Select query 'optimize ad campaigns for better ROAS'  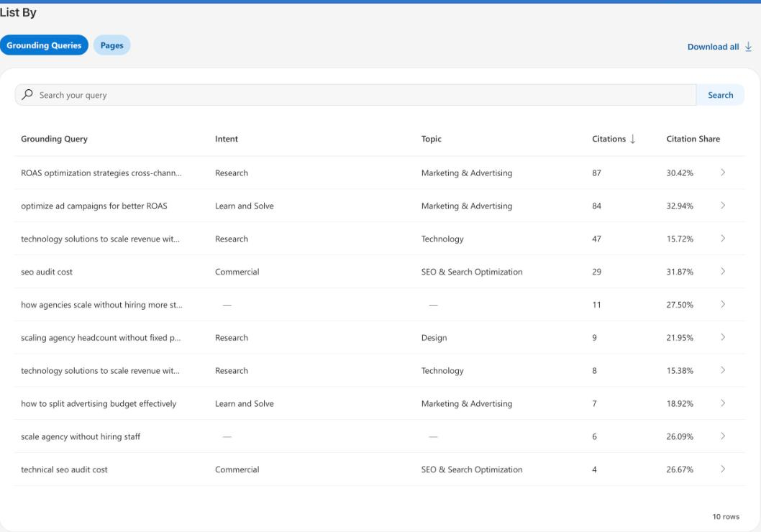click(x=94, y=206)
